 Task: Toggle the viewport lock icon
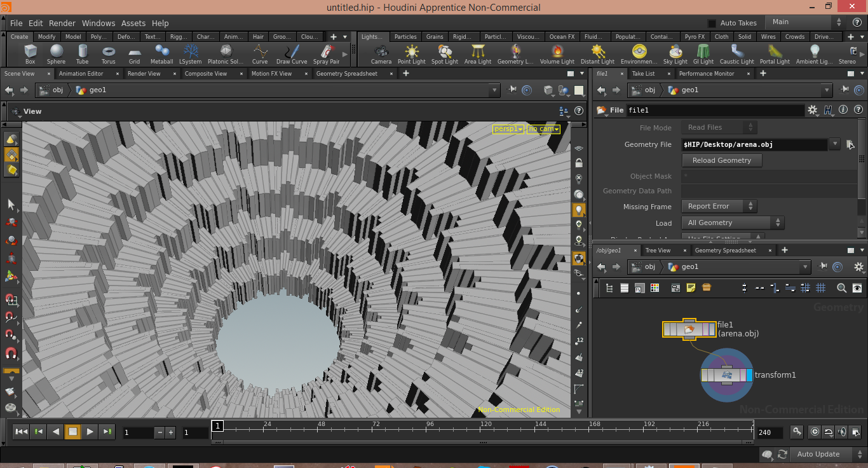[578, 163]
